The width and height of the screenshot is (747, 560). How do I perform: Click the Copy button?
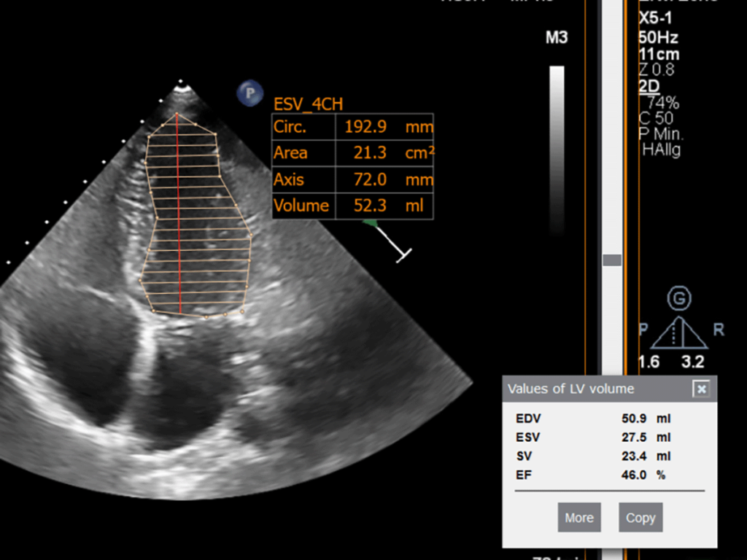point(640,518)
